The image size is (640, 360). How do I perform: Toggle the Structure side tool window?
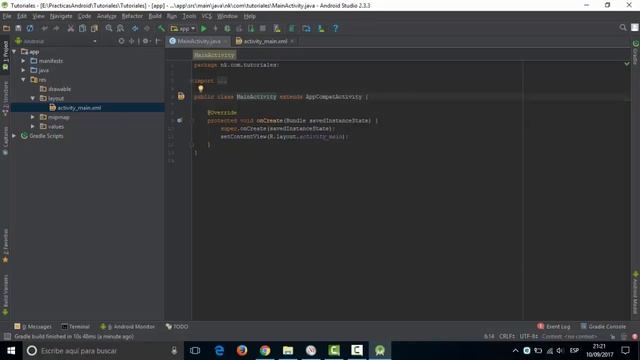coord(5,98)
